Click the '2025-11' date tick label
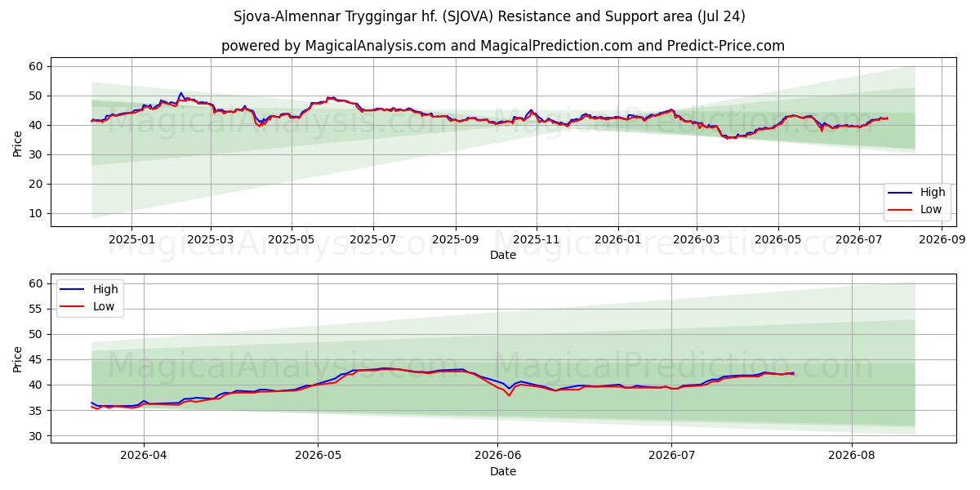 [537, 240]
